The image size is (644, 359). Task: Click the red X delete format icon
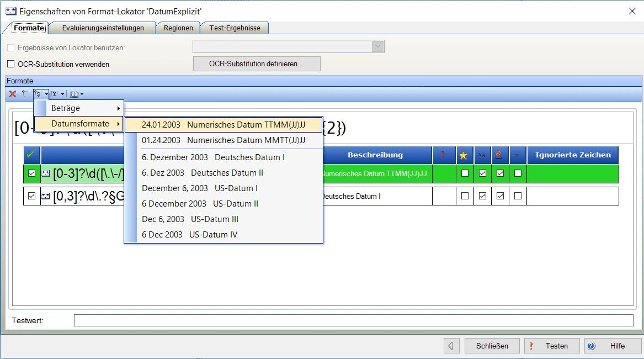point(12,94)
